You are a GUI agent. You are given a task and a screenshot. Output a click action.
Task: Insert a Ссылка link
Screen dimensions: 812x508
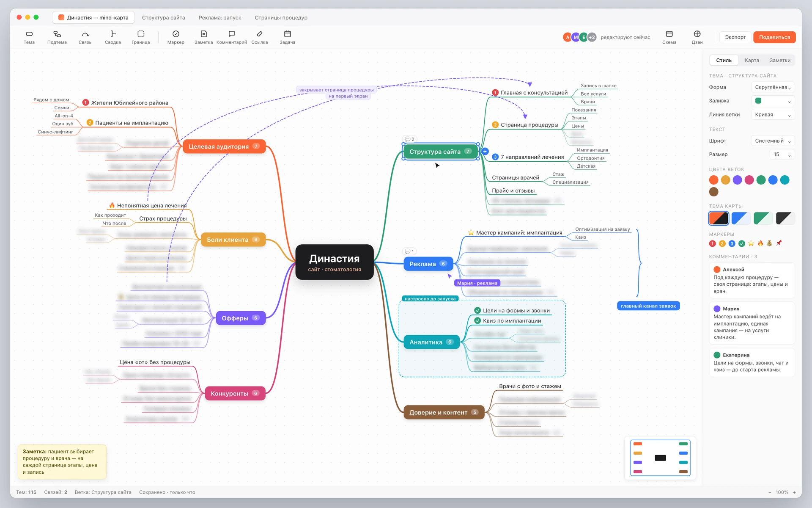260,37
